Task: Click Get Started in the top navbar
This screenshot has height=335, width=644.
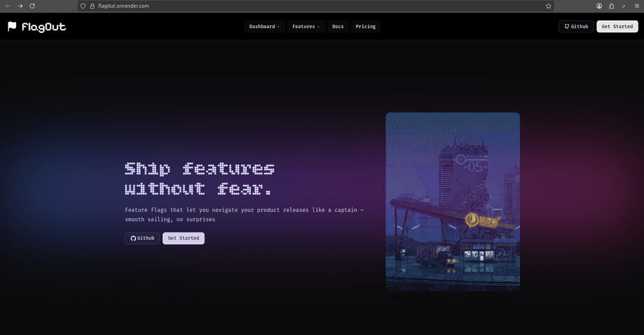Action: (617, 26)
